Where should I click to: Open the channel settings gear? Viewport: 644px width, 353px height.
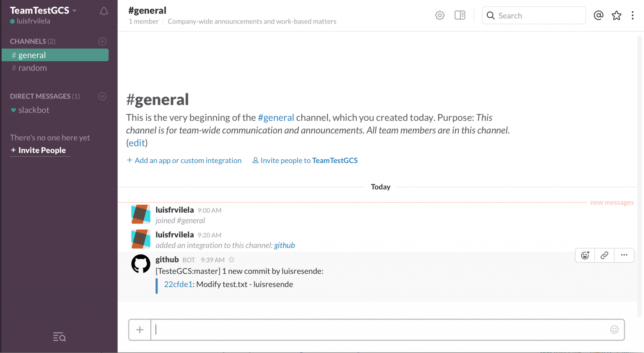[439, 15]
